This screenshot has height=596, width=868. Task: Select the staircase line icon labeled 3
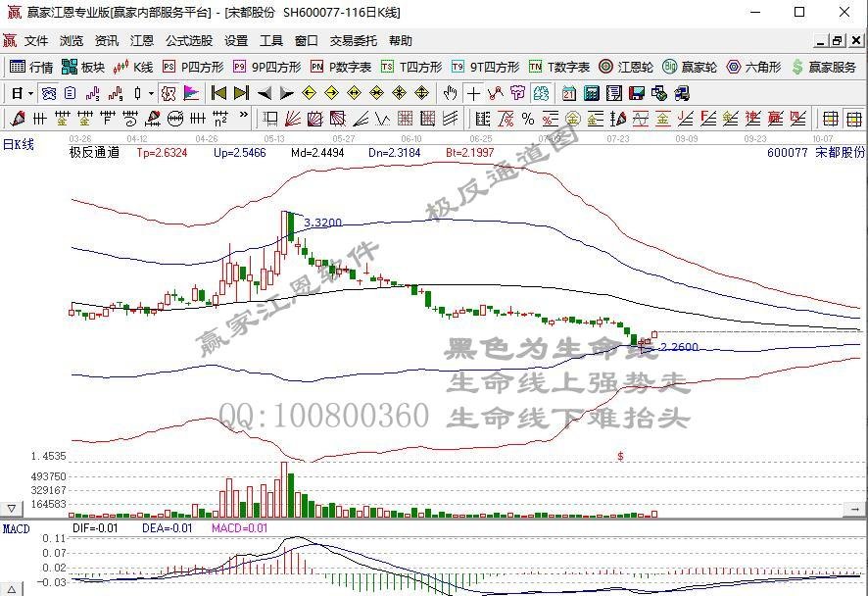coord(92,93)
